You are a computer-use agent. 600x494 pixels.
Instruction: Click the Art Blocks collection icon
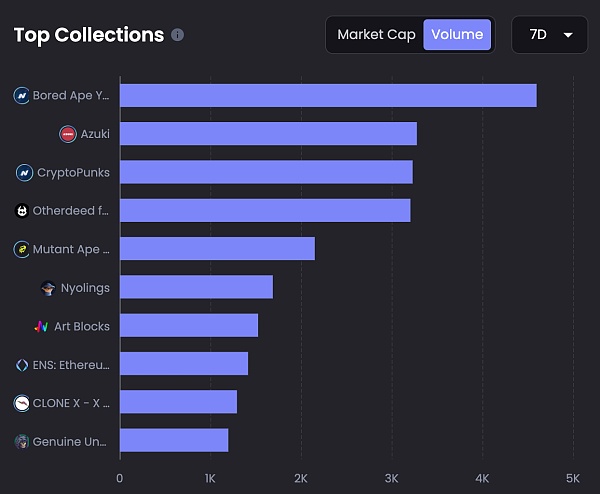pyautogui.click(x=41, y=326)
